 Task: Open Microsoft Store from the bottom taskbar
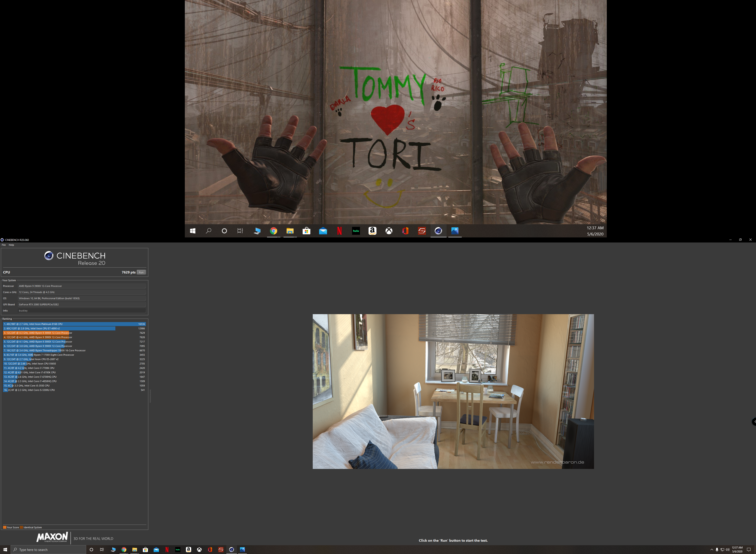[145, 550]
